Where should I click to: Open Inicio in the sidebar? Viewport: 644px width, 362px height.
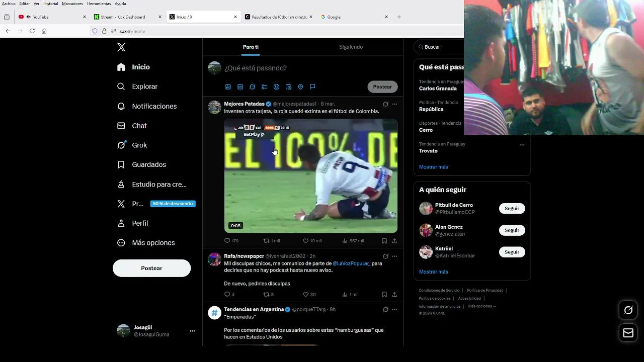tap(133, 67)
